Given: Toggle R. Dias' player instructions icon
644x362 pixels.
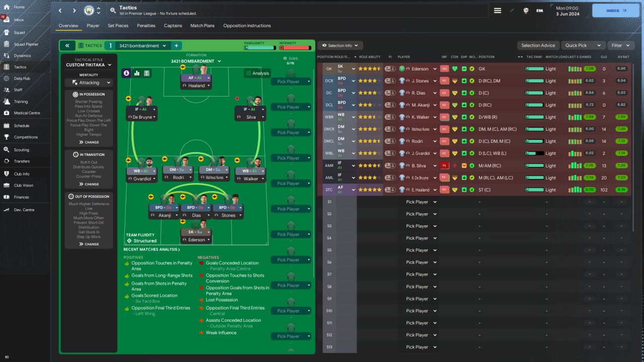Looking at the screenshot, I should (390, 93).
